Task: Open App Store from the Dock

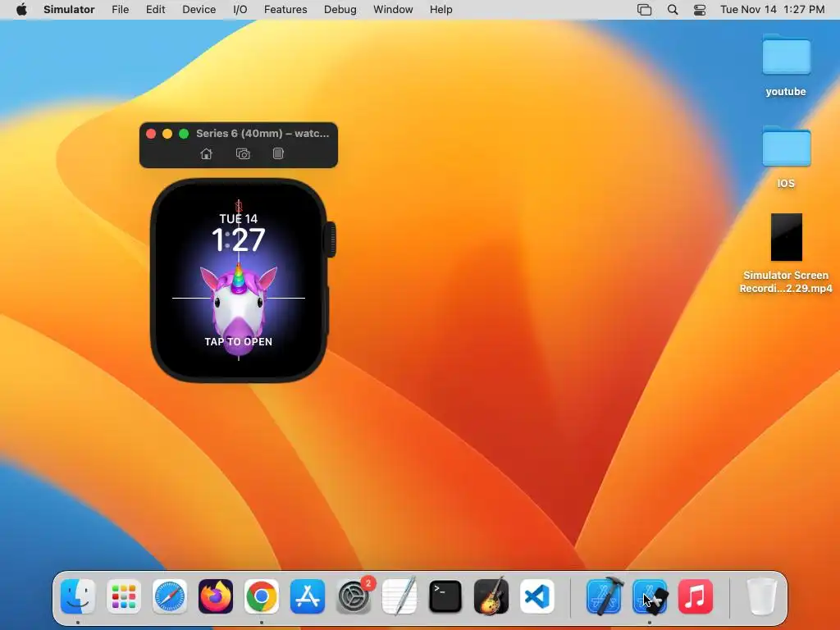Action: (x=308, y=596)
